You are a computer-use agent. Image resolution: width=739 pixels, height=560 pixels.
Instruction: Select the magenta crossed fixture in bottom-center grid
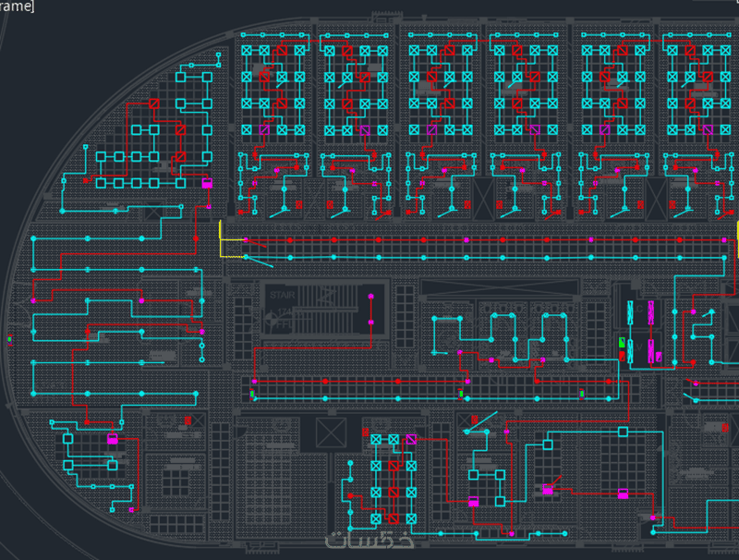click(411, 439)
